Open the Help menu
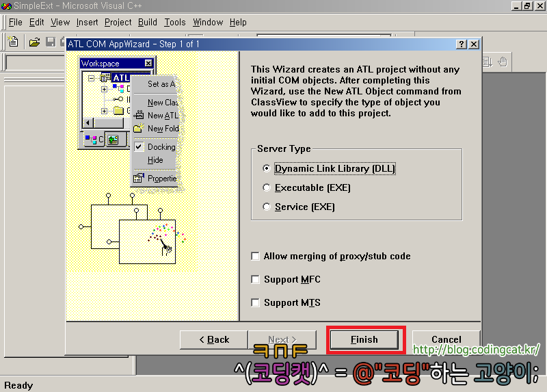This screenshot has width=547, height=392. [x=238, y=23]
